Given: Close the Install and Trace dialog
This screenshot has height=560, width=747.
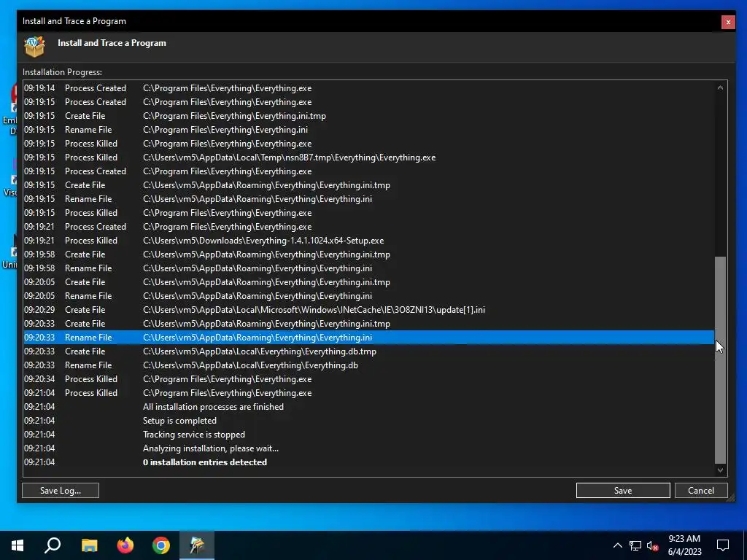Looking at the screenshot, I should click(x=728, y=22).
